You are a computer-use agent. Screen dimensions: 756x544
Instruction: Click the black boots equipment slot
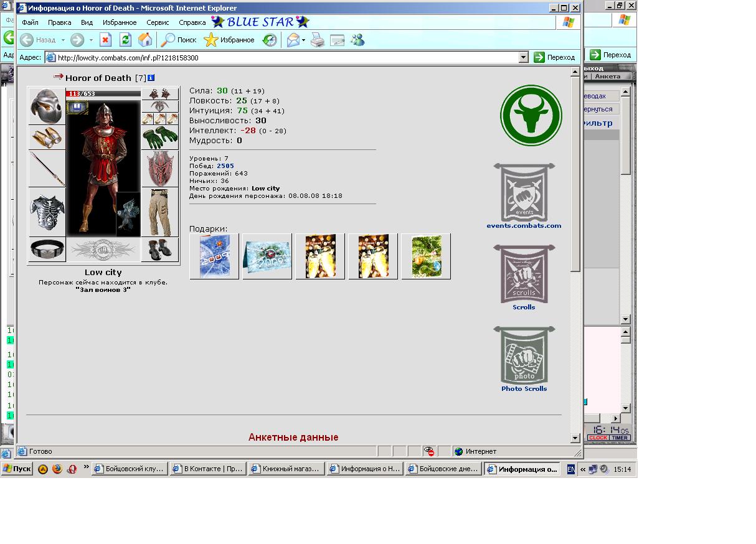[x=160, y=250]
